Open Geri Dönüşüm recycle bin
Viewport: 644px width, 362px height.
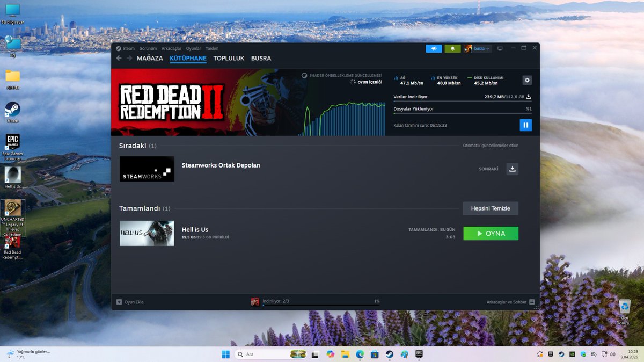pyautogui.click(x=624, y=312)
